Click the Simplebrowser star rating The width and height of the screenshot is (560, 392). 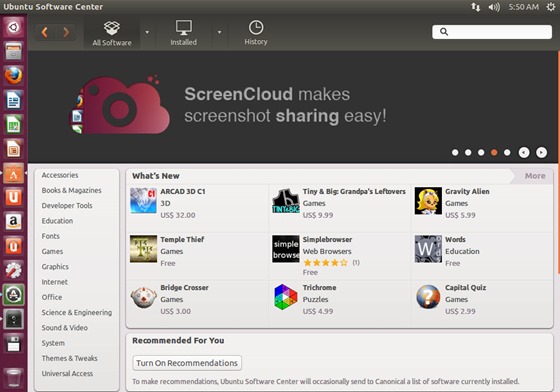(x=325, y=263)
